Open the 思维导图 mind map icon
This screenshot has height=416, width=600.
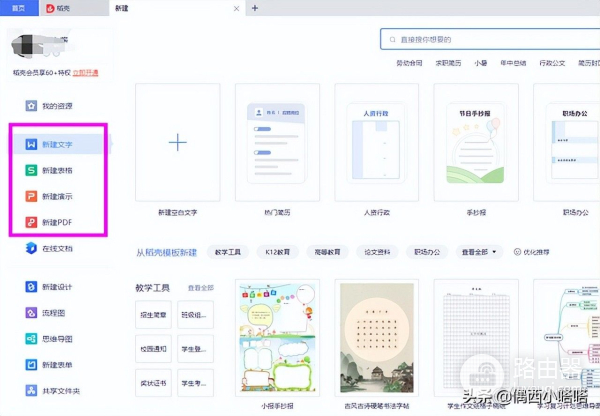pyautogui.click(x=31, y=339)
